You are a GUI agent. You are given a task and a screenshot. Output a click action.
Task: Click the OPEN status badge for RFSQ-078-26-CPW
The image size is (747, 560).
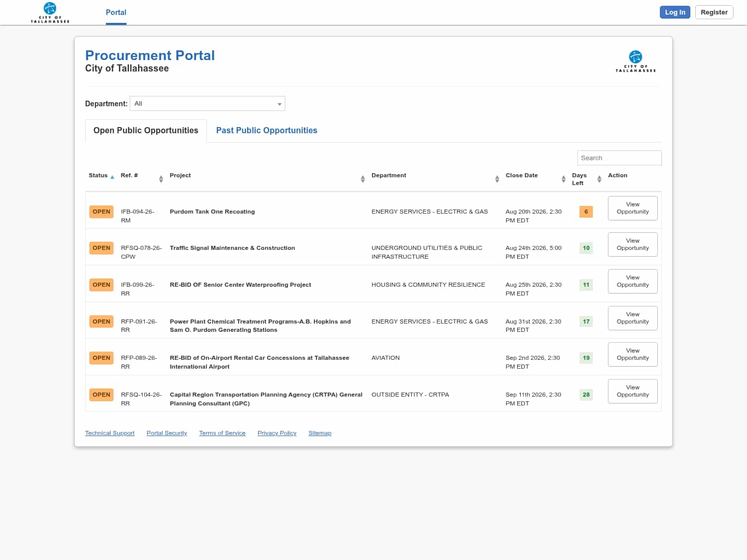click(101, 248)
